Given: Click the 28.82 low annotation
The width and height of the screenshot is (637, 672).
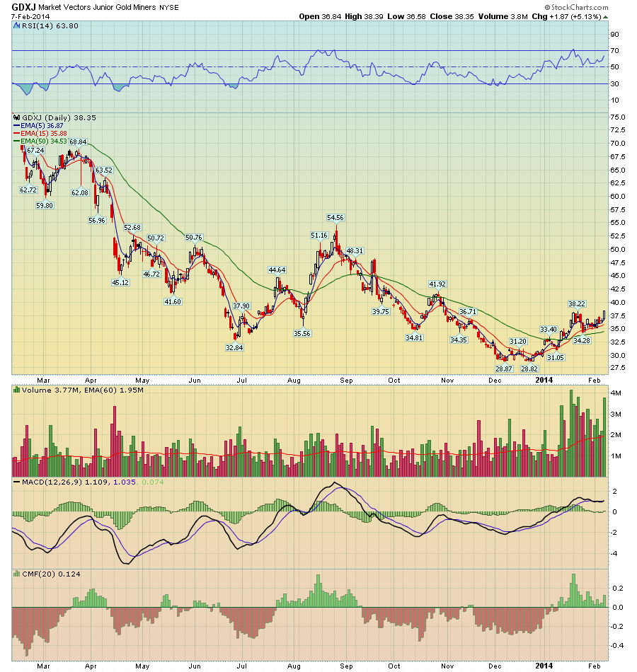Looking at the screenshot, I should tap(529, 369).
